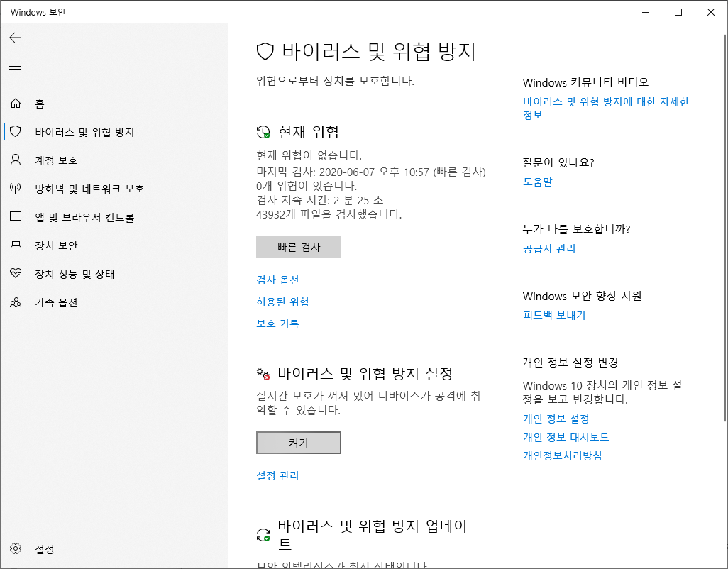
Task: Click the 개인 정보 설정 변경 heading
Action: click(x=570, y=363)
